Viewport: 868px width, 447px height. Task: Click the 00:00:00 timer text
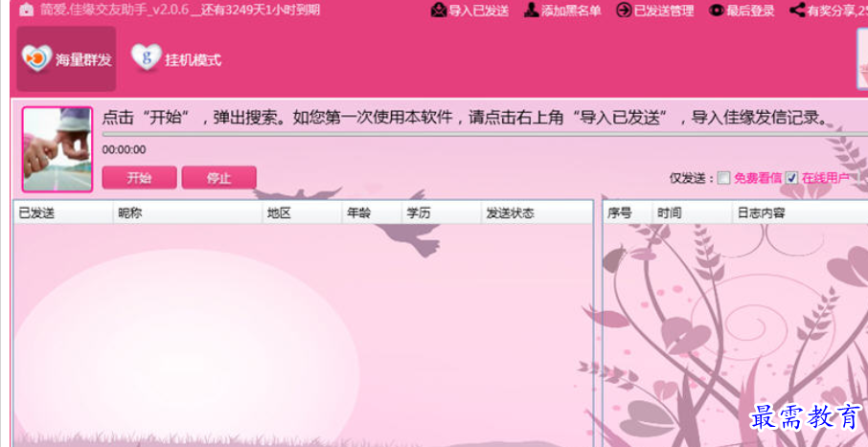pyautogui.click(x=124, y=150)
